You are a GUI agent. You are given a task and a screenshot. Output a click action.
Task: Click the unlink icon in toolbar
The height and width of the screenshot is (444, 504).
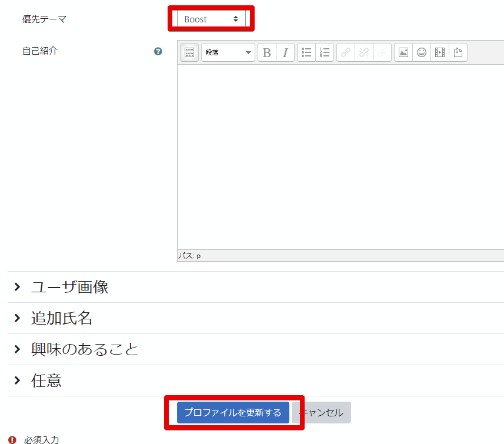(x=364, y=52)
